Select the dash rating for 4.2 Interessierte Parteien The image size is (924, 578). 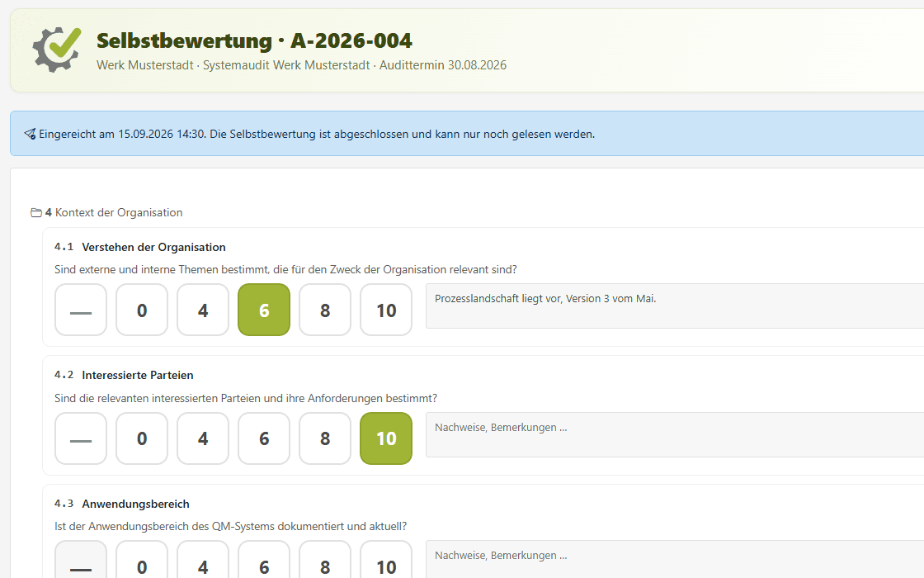coord(81,438)
